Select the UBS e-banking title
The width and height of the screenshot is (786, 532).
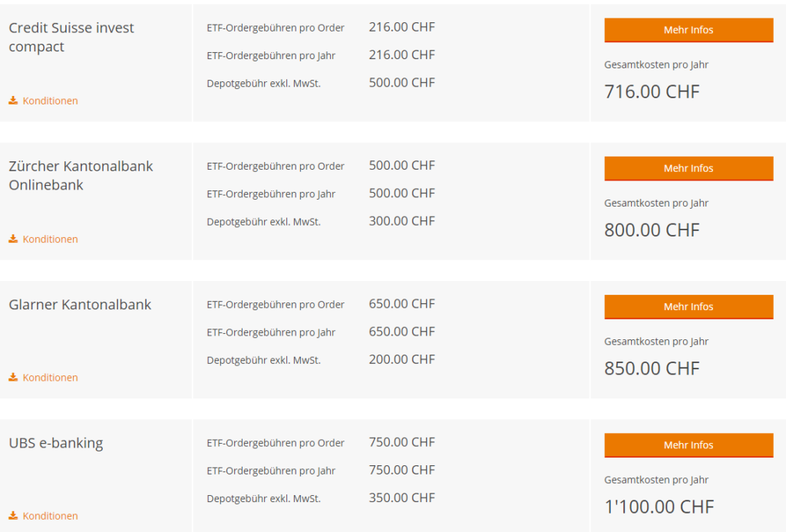click(x=56, y=443)
